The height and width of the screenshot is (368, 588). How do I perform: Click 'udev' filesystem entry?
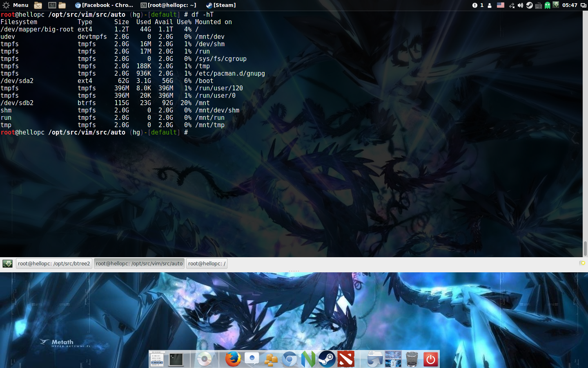[8, 37]
